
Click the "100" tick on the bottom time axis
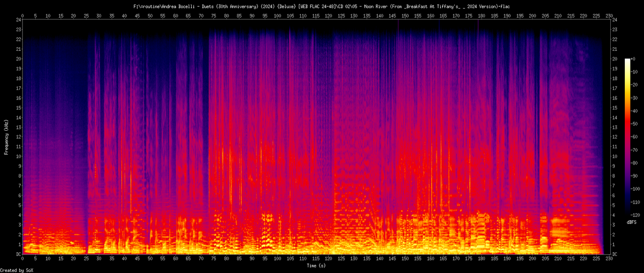277,259
